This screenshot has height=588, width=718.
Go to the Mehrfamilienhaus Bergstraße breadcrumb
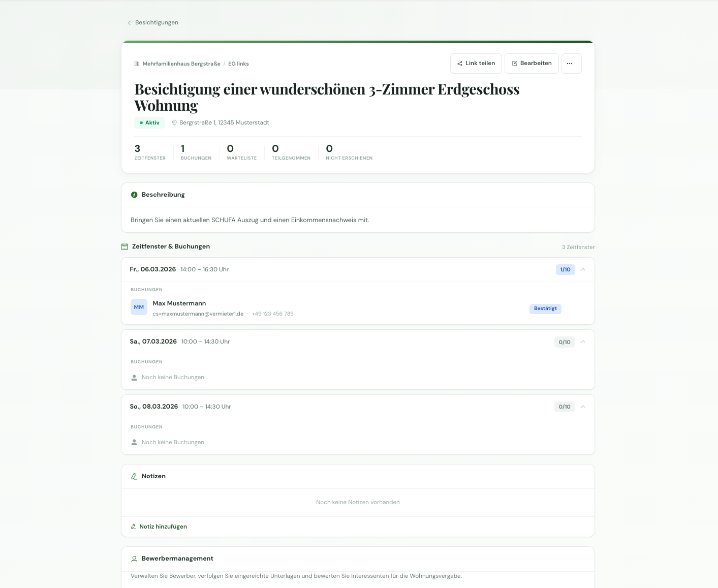tap(181, 64)
